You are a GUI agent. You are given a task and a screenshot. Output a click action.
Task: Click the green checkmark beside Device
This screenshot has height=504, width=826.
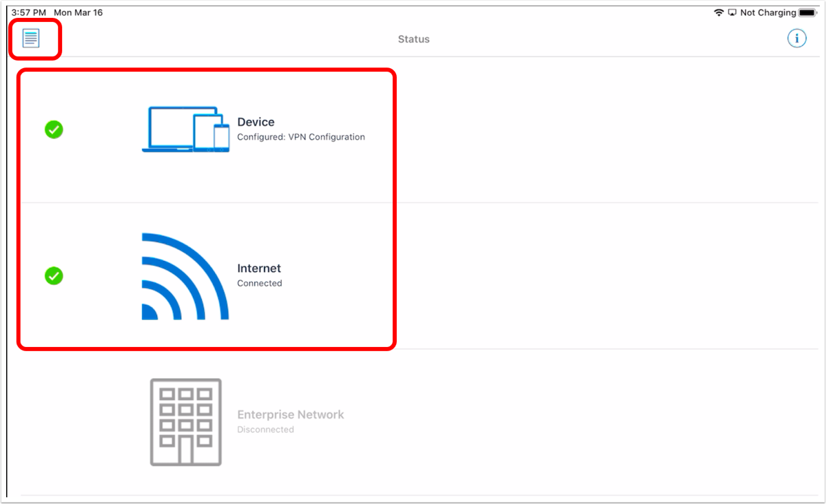[54, 129]
